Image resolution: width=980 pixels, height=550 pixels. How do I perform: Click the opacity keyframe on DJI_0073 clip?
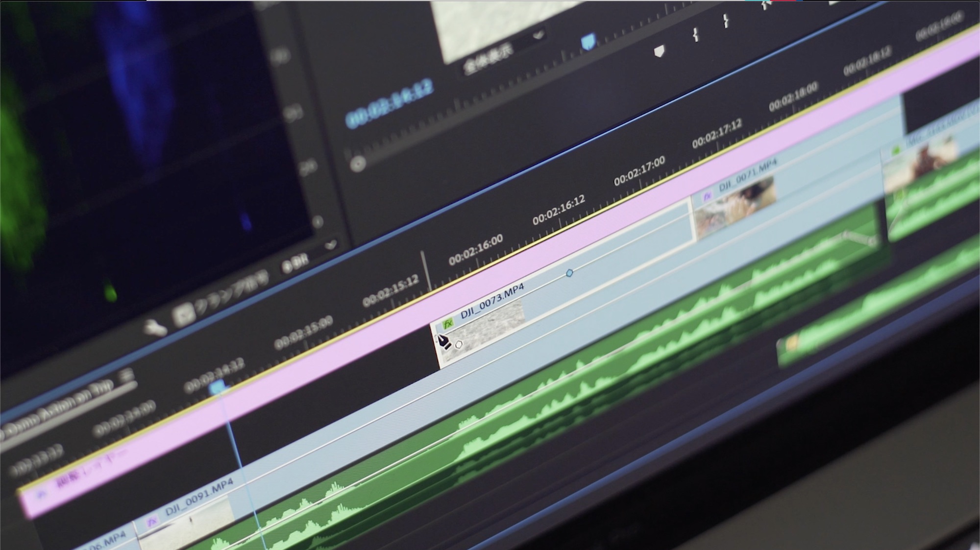tap(569, 273)
